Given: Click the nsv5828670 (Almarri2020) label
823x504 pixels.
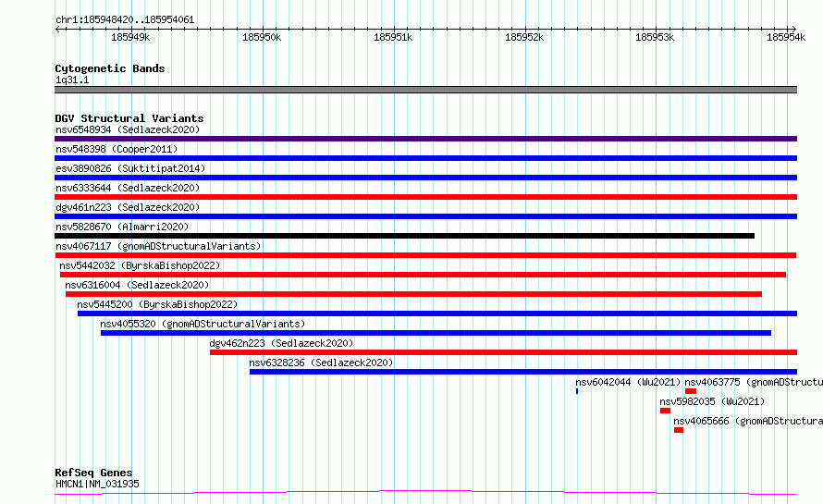Looking at the screenshot, I should point(122,227).
